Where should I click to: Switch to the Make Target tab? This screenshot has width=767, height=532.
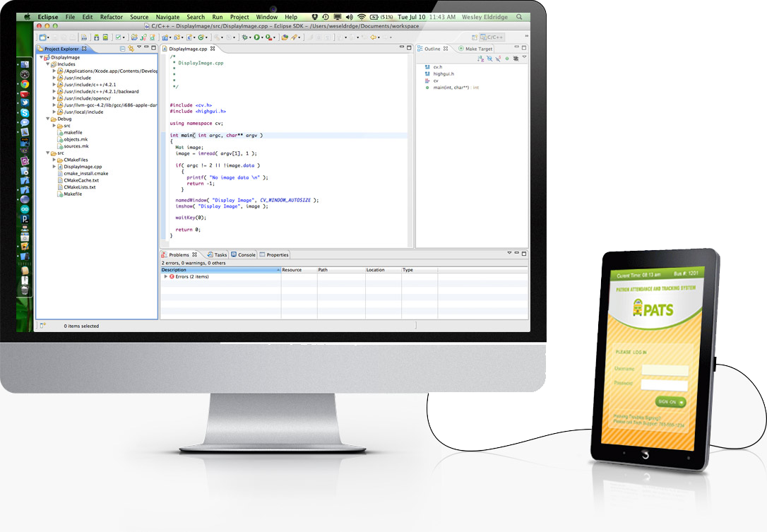(475, 49)
